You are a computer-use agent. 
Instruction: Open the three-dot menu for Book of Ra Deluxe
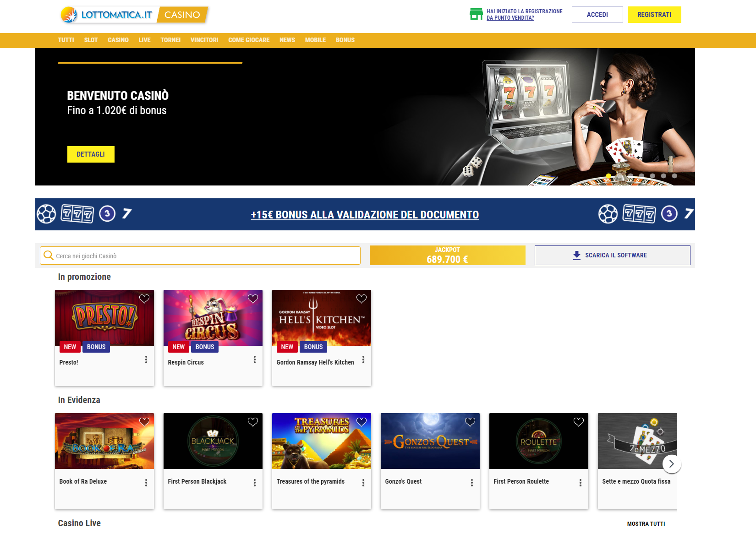146,483
